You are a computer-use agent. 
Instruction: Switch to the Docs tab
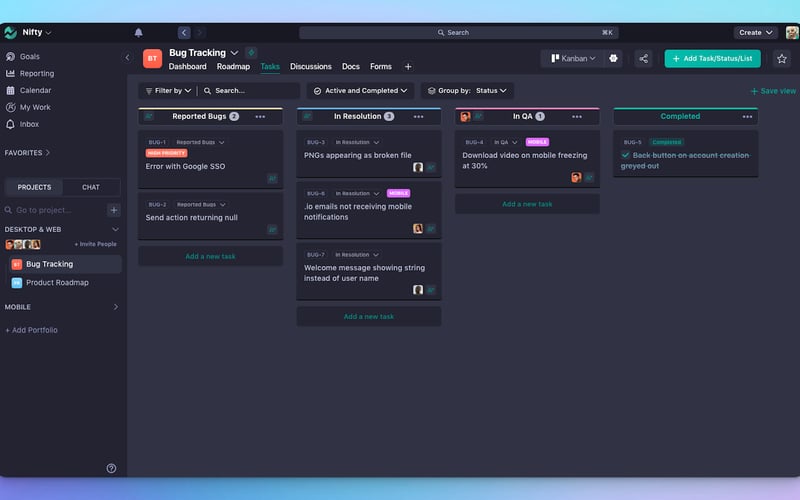click(x=351, y=66)
